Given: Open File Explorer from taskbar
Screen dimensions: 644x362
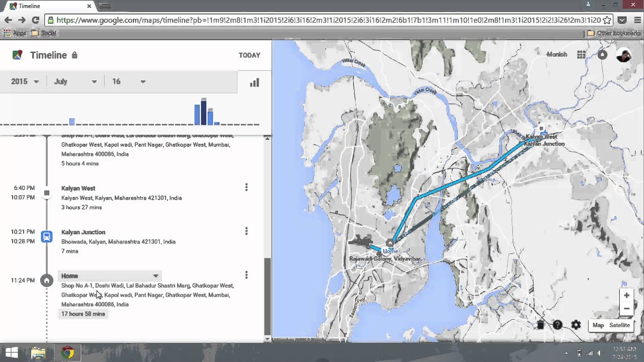Looking at the screenshot, I should pyautogui.click(x=38, y=353).
